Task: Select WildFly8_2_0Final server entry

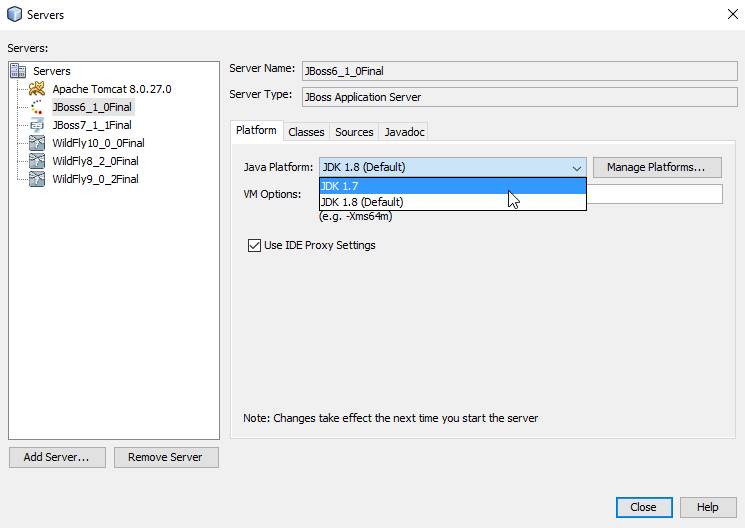Action: click(x=96, y=161)
